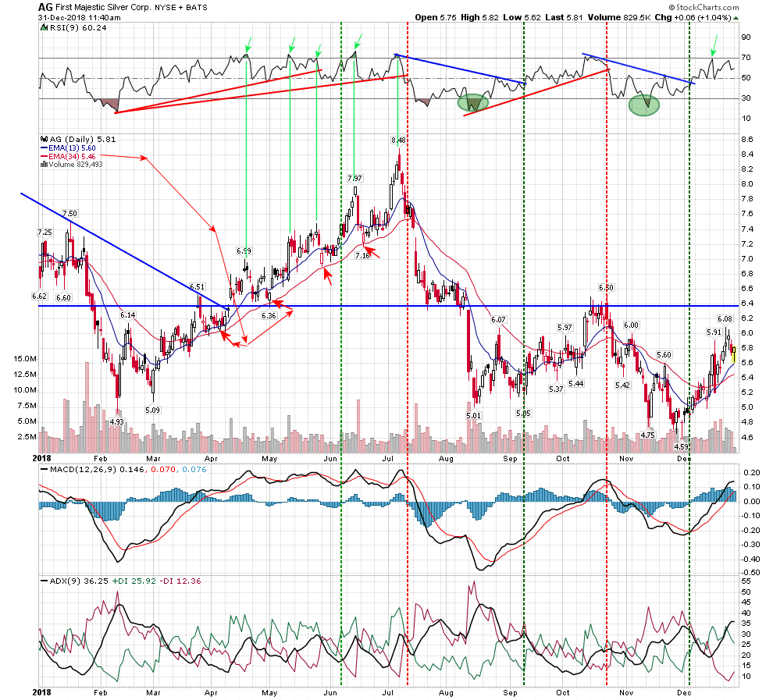Screen dimensions: 773x700
Task: Click the Volume bars legend icon
Action: coord(42,164)
